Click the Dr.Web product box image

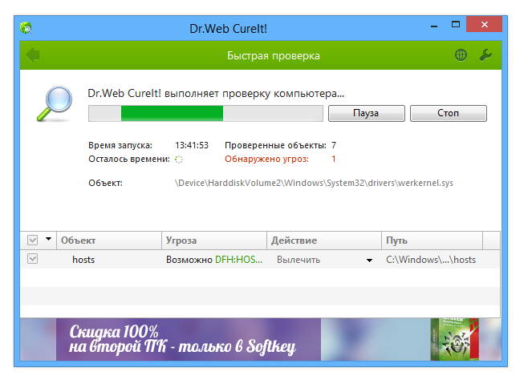[455, 339]
